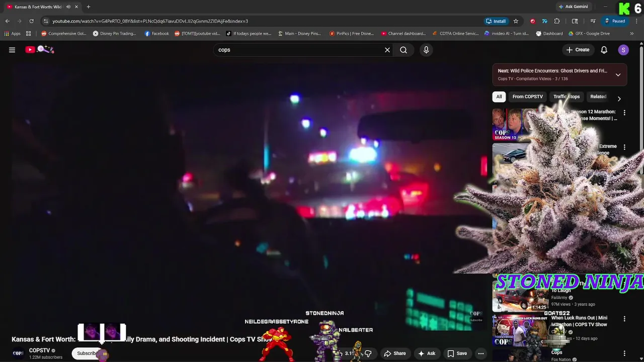Open the Chrome profile 'Paused' button
Screen dimensions: 644x362
click(x=615, y=21)
